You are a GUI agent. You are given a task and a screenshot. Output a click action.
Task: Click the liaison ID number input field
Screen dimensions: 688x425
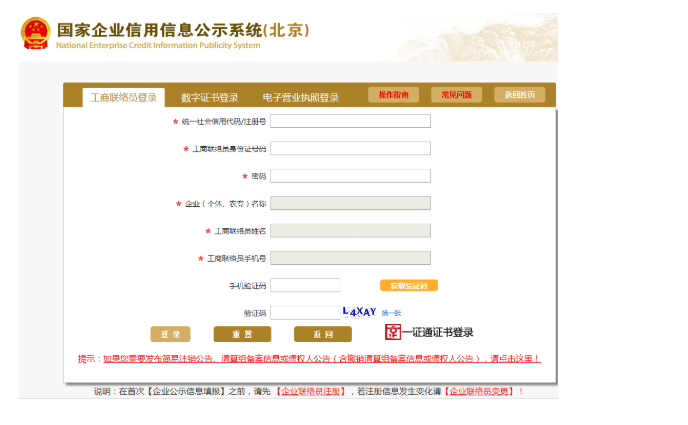click(x=350, y=148)
